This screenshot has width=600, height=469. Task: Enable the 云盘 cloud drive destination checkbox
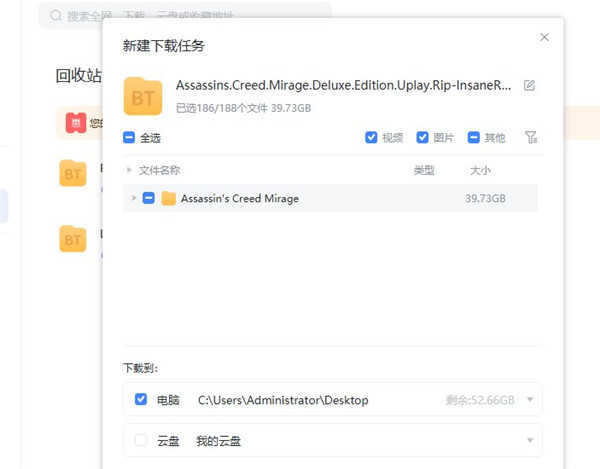tap(141, 440)
